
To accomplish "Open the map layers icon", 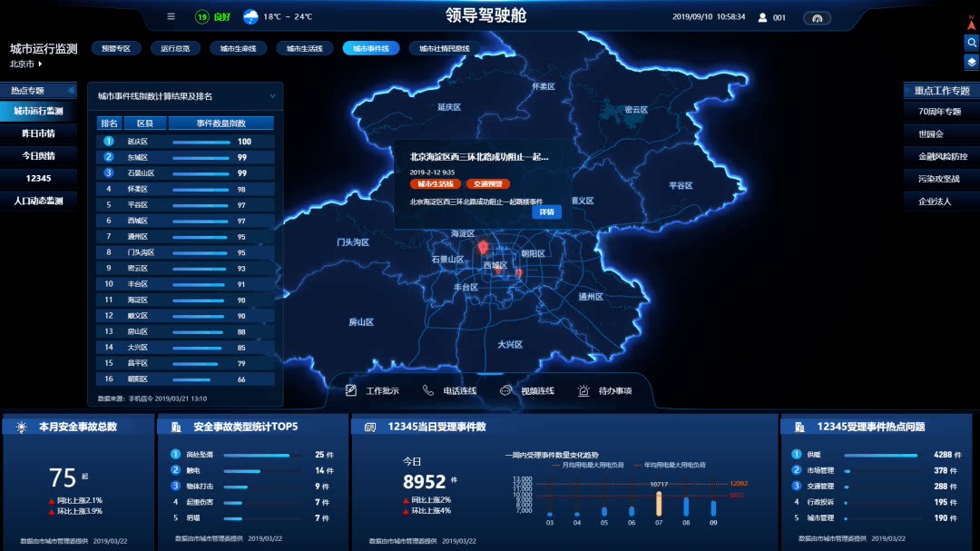I will 971,62.
